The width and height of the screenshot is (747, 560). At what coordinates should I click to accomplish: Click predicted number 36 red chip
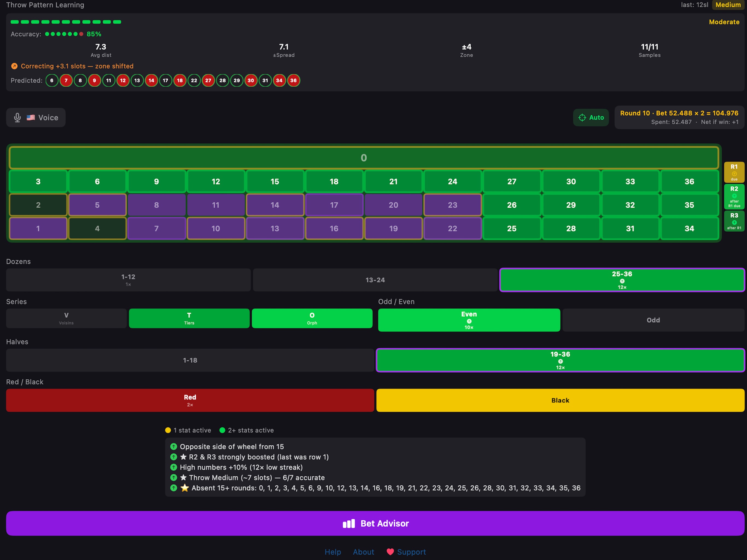(293, 80)
